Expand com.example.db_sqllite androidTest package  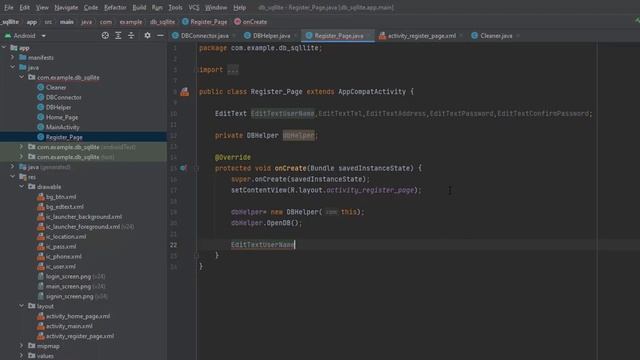(22, 146)
